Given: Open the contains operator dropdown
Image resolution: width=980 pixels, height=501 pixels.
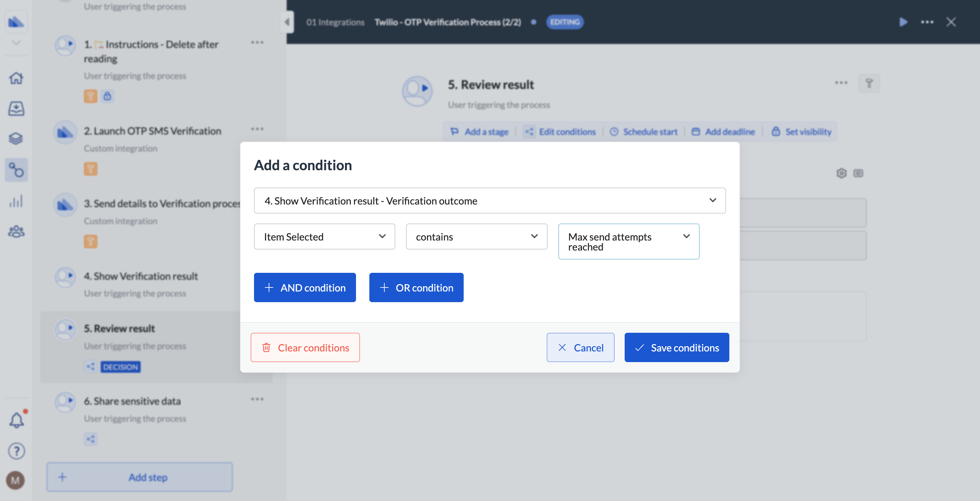Looking at the screenshot, I should point(476,237).
